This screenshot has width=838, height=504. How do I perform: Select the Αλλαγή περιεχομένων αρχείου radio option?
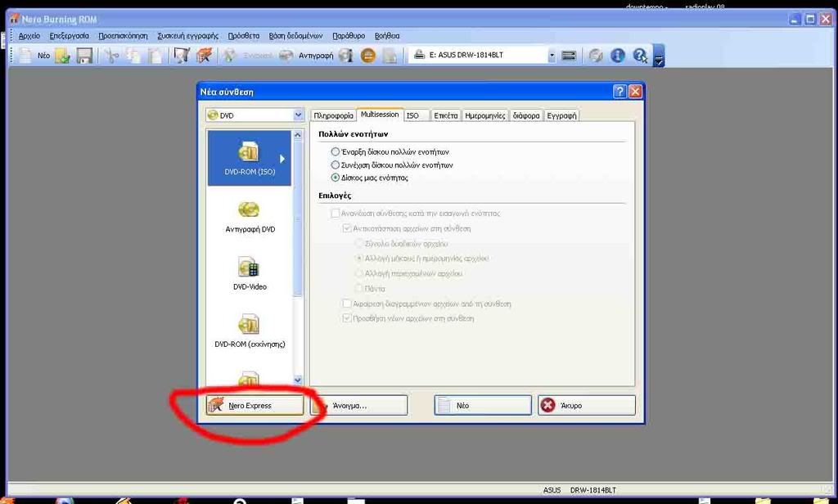point(359,273)
